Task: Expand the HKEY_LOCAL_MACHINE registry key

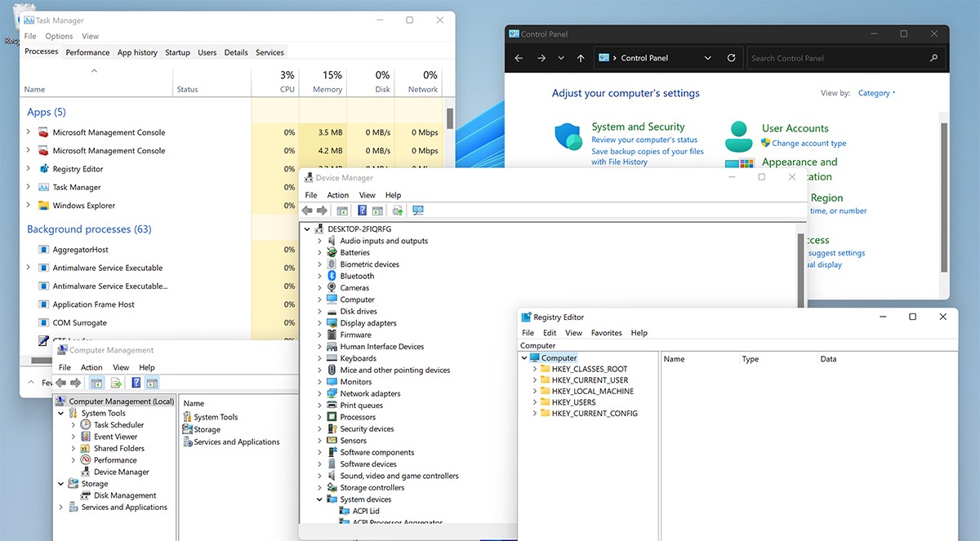Action: [535, 391]
